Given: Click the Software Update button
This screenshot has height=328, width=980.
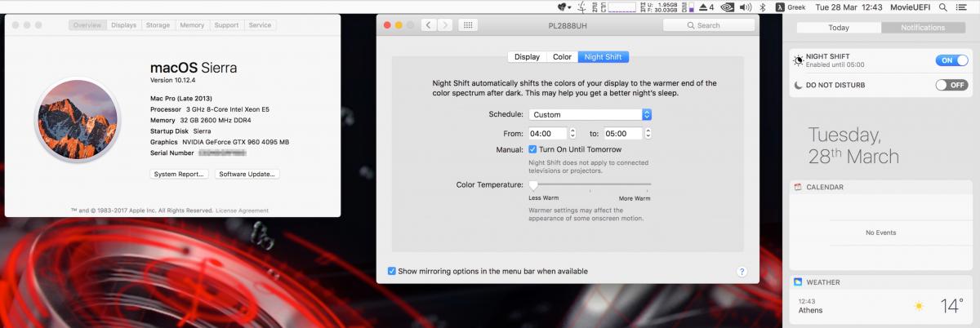Looking at the screenshot, I should (x=247, y=174).
